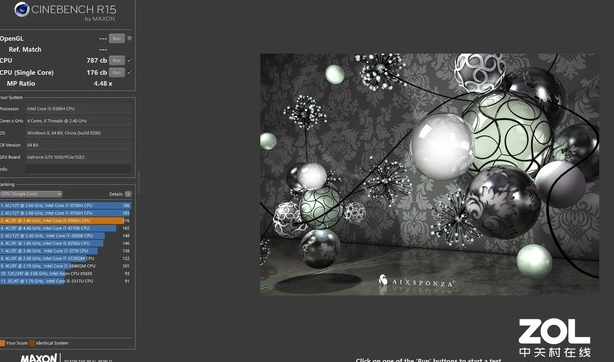Run the CPU multi-core benchmark

pyautogui.click(x=117, y=60)
